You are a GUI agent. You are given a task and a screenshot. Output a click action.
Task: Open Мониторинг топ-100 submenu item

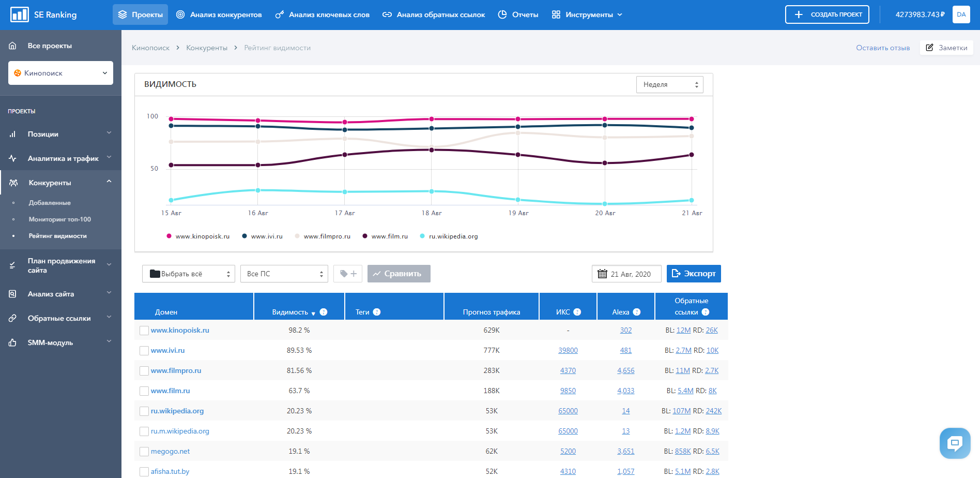click(x=60, y=219)
